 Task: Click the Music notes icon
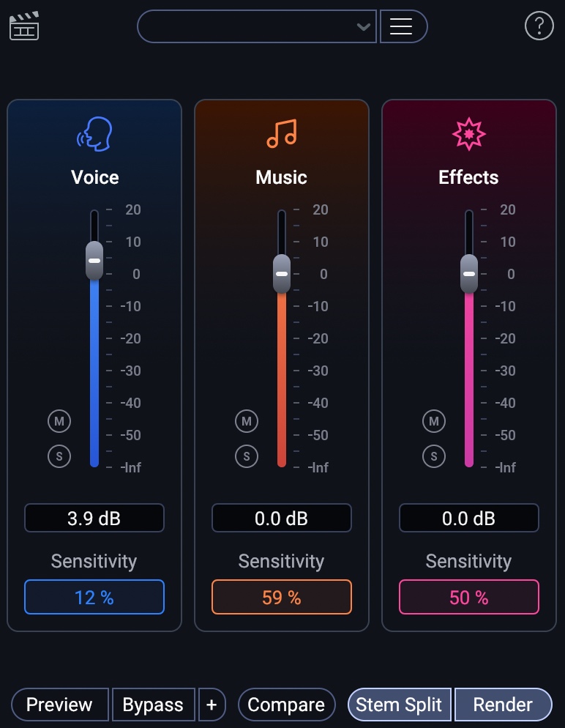coord(282,134)
